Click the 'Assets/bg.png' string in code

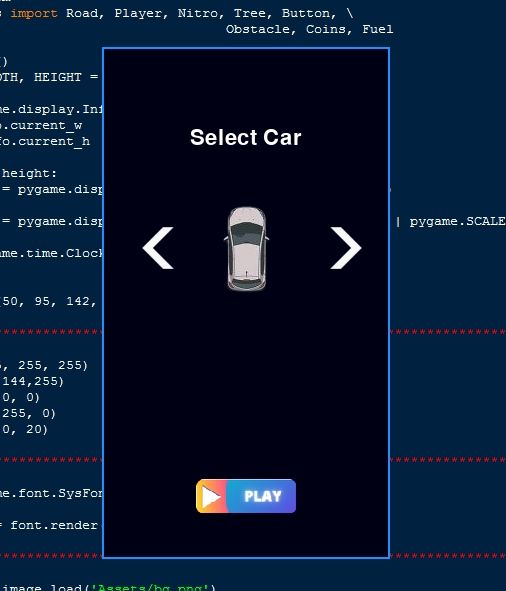149,588
